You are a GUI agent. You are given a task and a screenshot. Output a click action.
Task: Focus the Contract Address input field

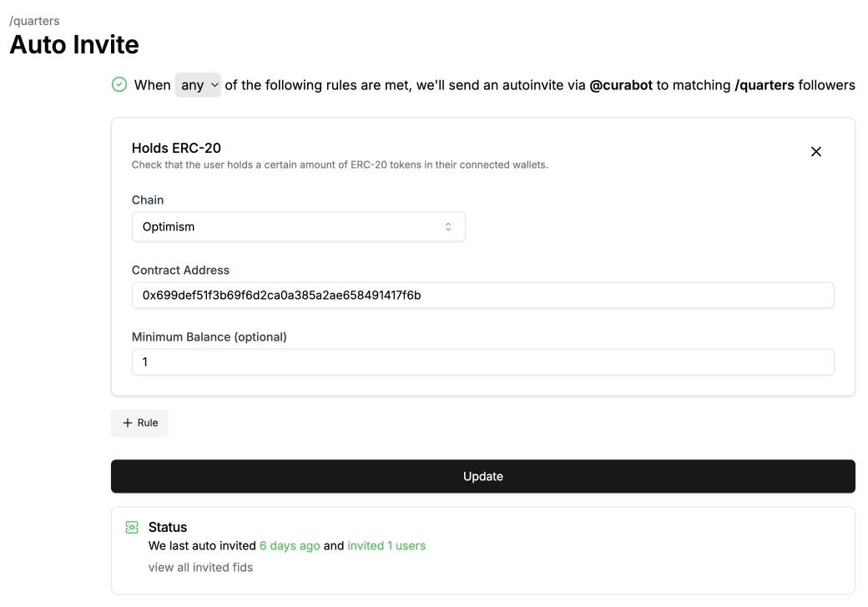482,295
